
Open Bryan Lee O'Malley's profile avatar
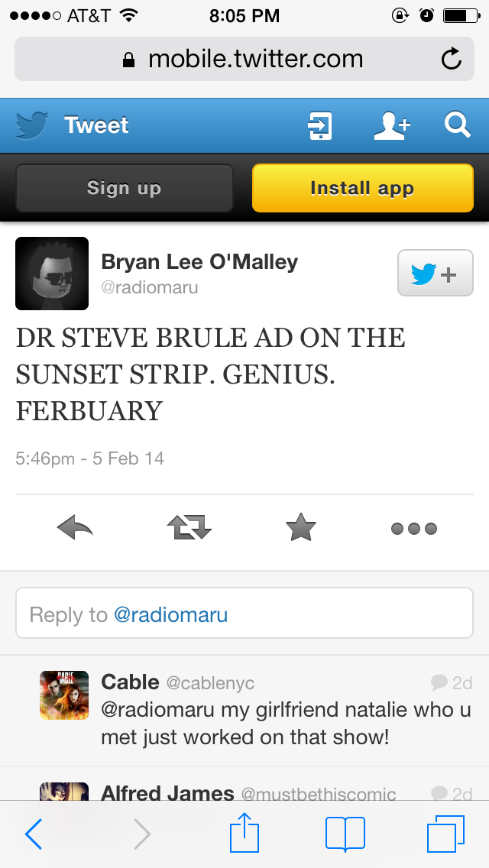coord(52,274)
